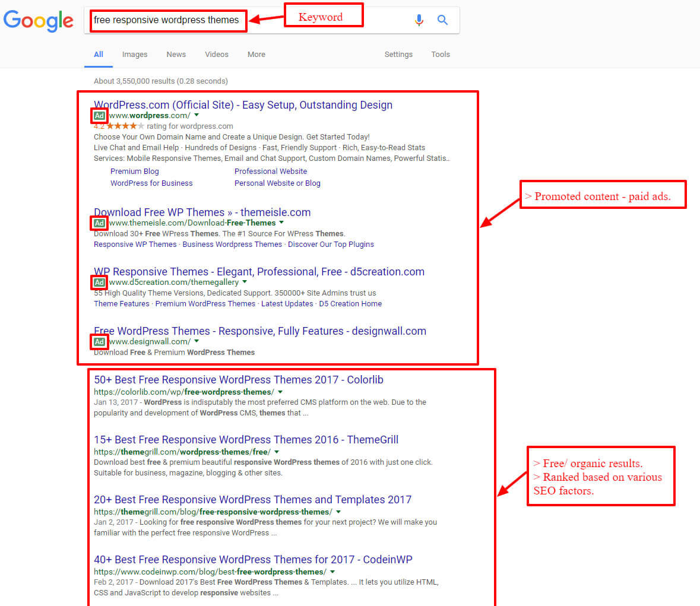Click the voice search microphone icon
This screenshot has width=700, height=606.
419,20
